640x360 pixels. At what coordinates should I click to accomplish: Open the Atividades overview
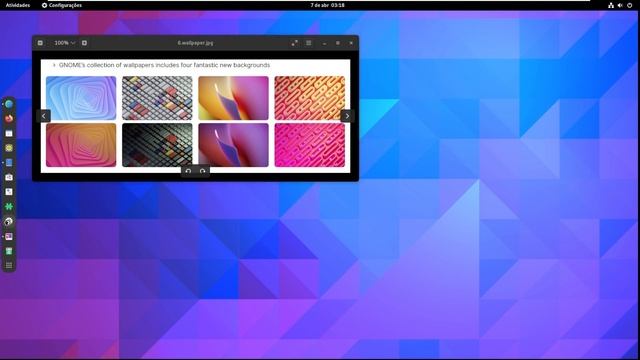tap(18, 5)
